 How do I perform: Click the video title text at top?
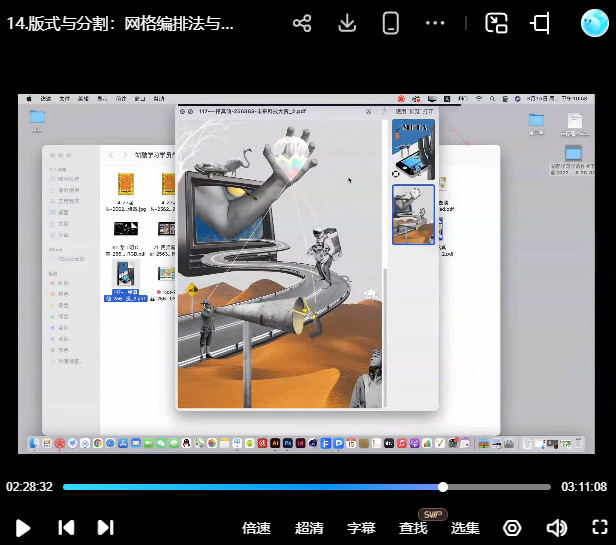tap(120, 24)
